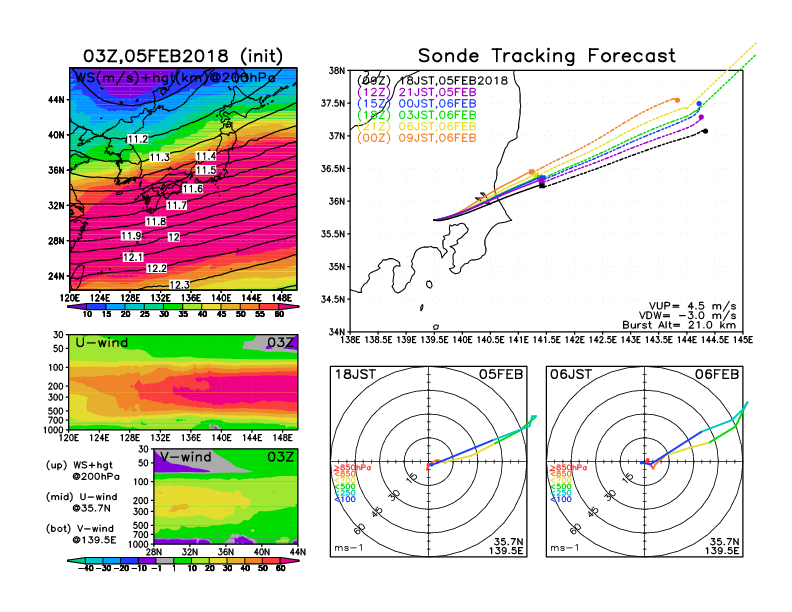Select the green '(18Z) 03JST,06FEB' legend entry
Image resolution: width=792 pixels, height=612 pixels.
[416, 115]
